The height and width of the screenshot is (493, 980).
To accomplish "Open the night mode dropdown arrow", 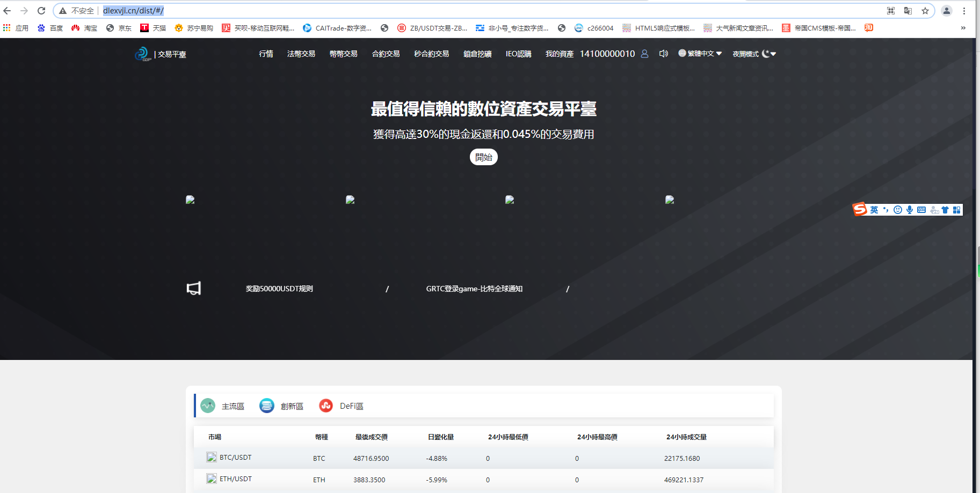I will click(x=773, y=53).
